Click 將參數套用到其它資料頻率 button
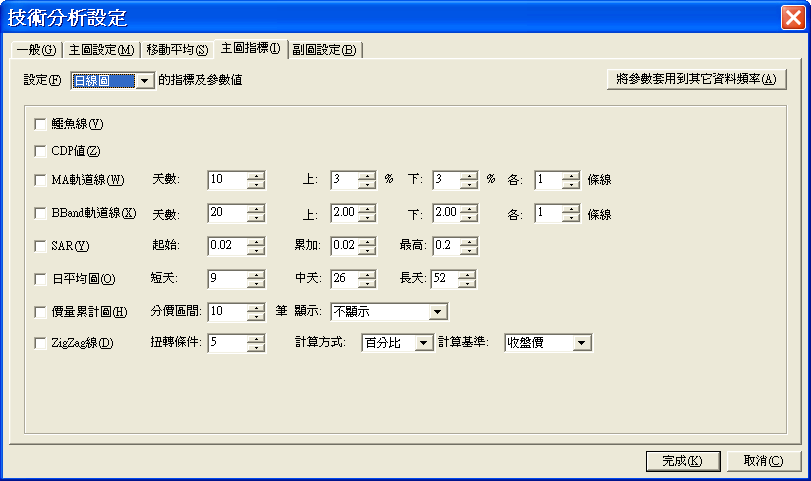 pos(696,80)
